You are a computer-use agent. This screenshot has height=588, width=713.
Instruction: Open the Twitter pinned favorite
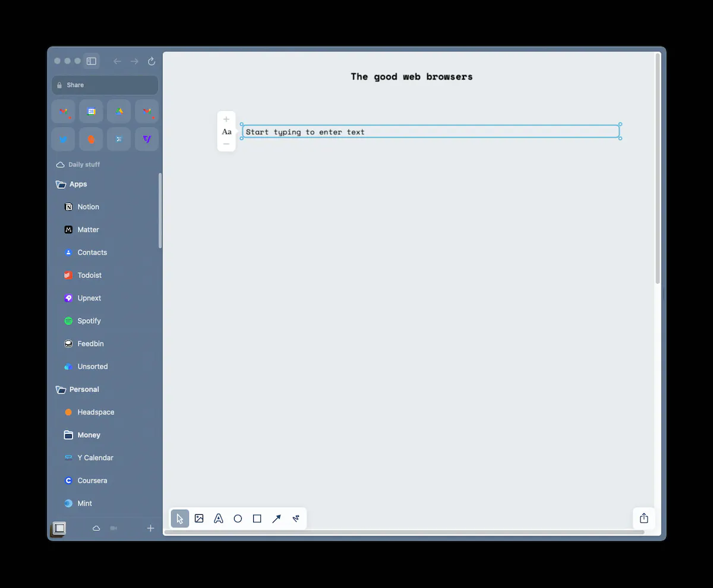pyautogui.click(x=64, y=139)
